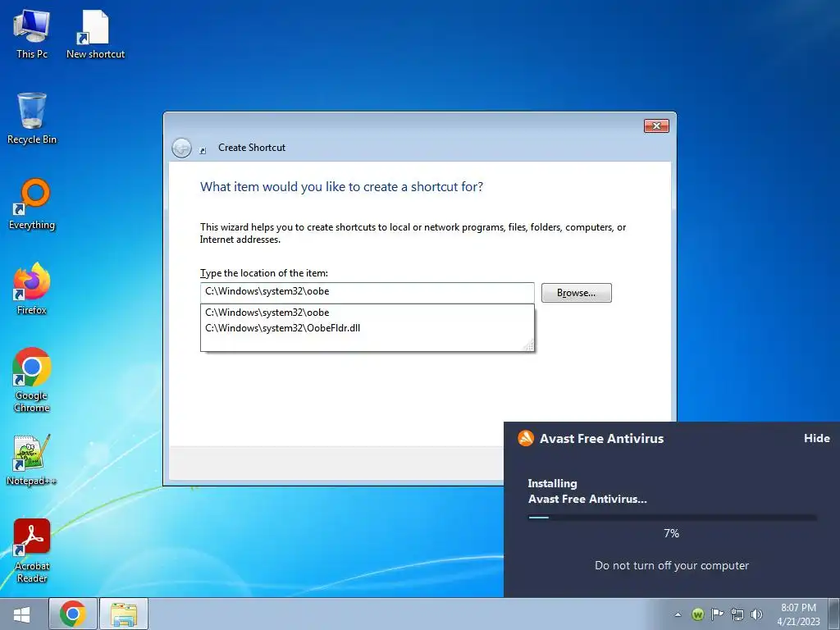Click the autocomplete list resize grip
840x630 pixels.
click(x=529, y=346)
